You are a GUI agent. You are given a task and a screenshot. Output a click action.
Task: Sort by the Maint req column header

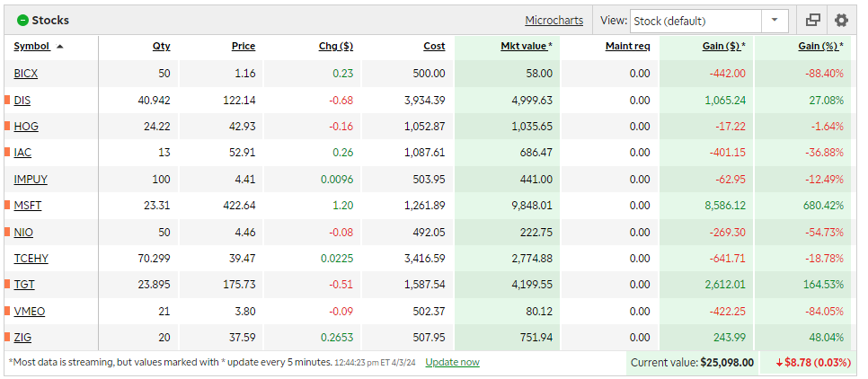(628, 47)
